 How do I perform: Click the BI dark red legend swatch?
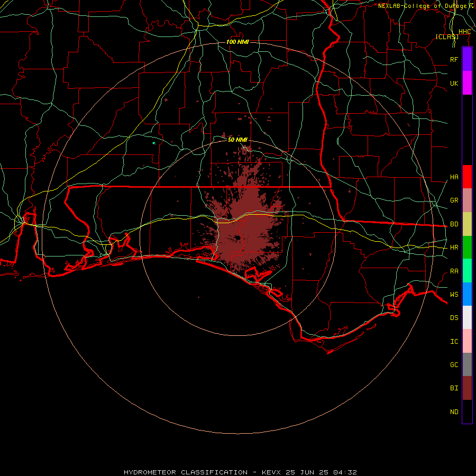coord(467,388)
